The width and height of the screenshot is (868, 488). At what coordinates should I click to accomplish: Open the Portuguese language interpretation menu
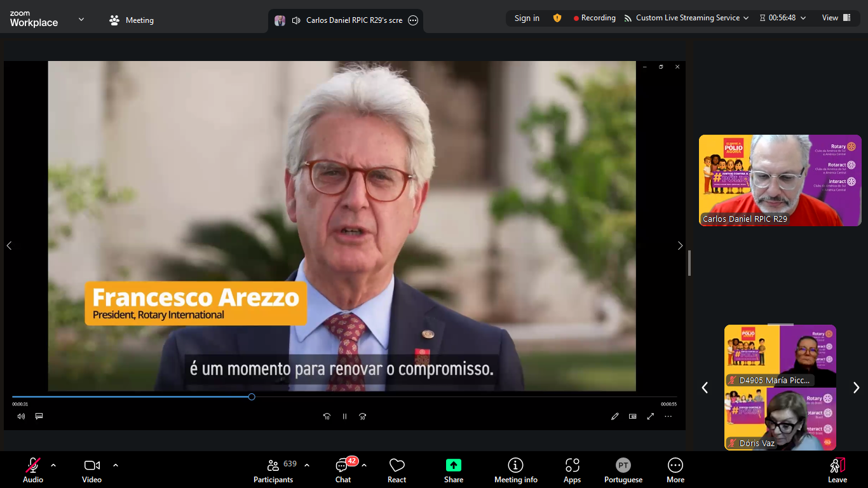point(623,471)
